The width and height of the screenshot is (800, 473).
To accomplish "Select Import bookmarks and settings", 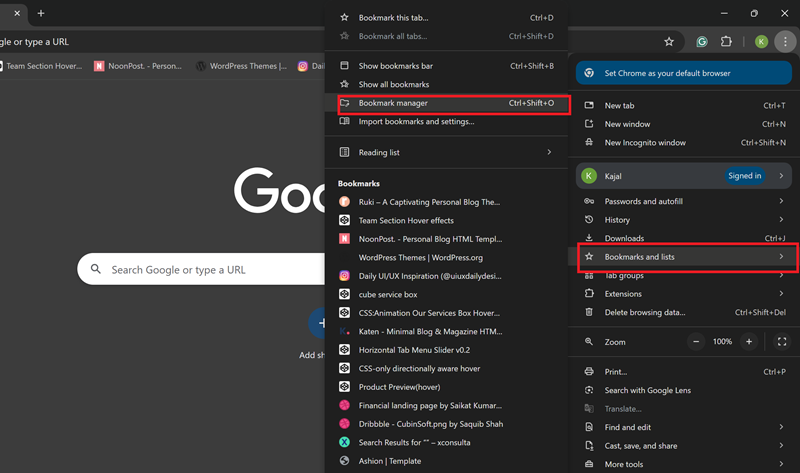I will pyautogui.click(x=446, y=121).
